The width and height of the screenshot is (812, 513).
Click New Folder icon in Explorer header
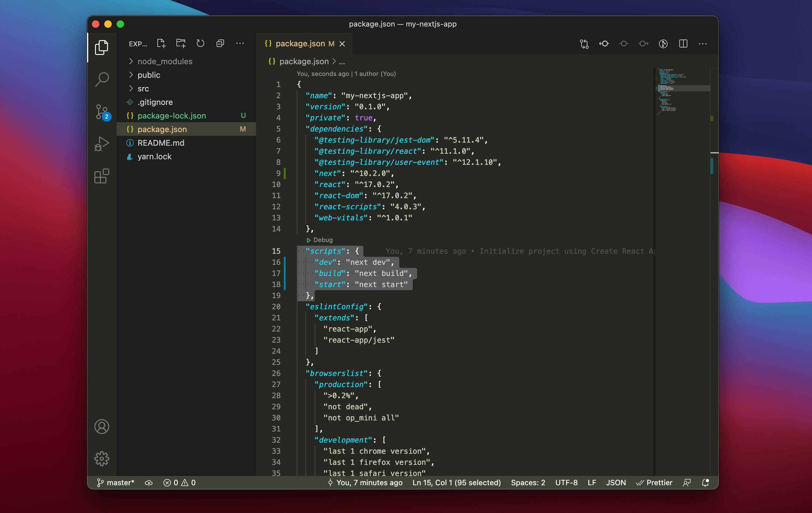tap(181, 44)
